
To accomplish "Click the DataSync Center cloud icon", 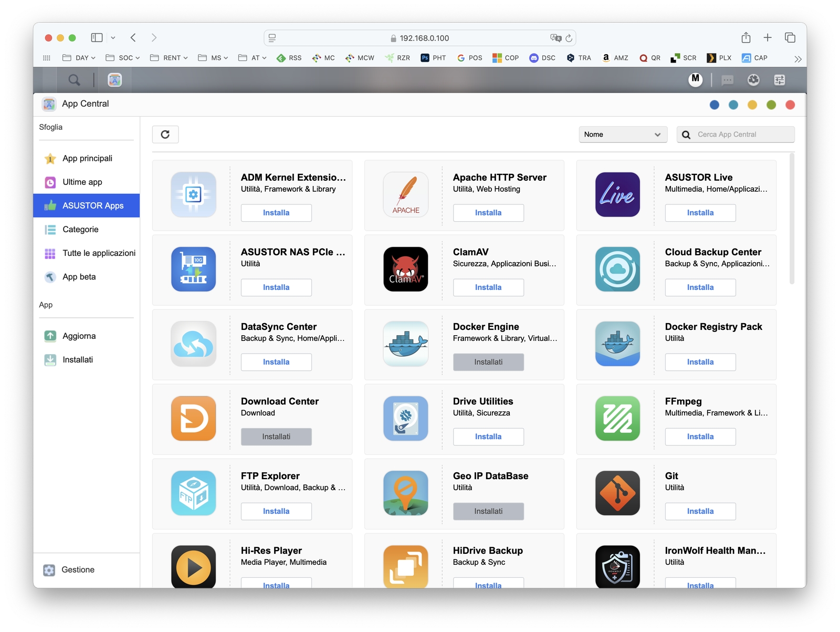I will 194,344.
